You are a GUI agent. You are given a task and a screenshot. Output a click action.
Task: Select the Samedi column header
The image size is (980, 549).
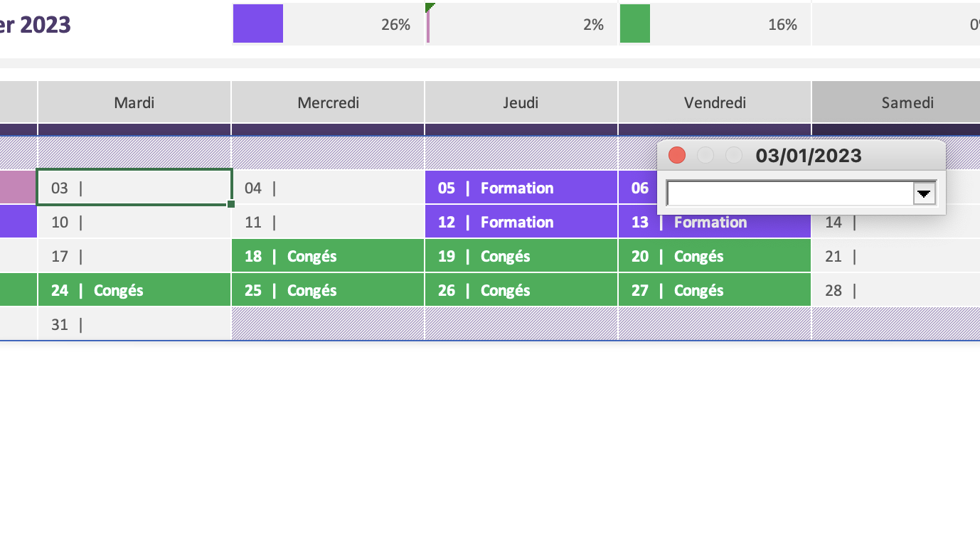(x=896, y=102)
